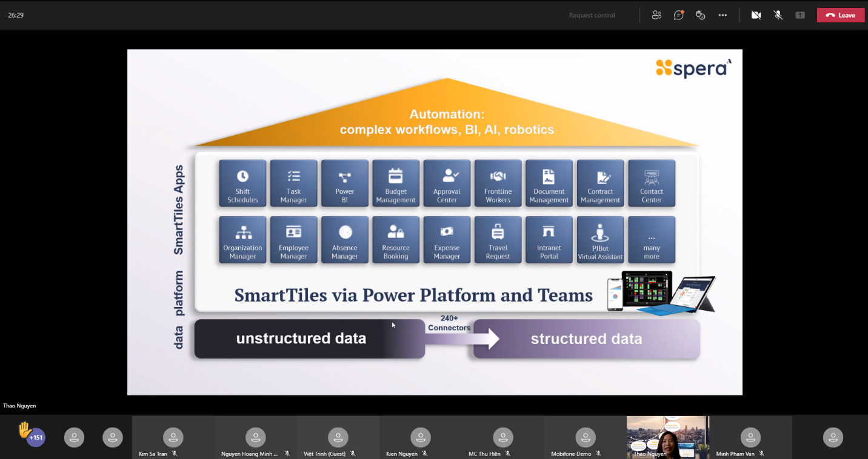The width and height of the screenshot is (868, 459).
Task: Select the Absence Manager tile
Action: click(345, 240)
